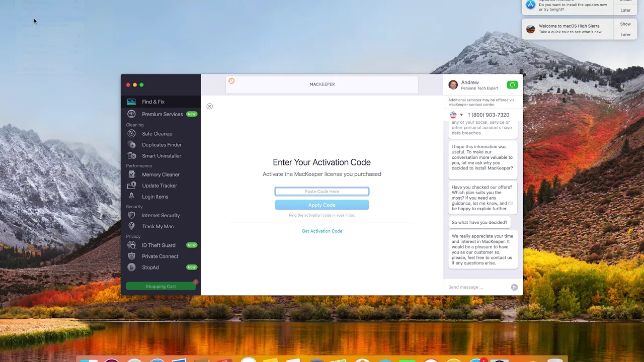Screen dimensions: 644x362
Task: Click the orange history clock icon
Action: pos(231,81)
